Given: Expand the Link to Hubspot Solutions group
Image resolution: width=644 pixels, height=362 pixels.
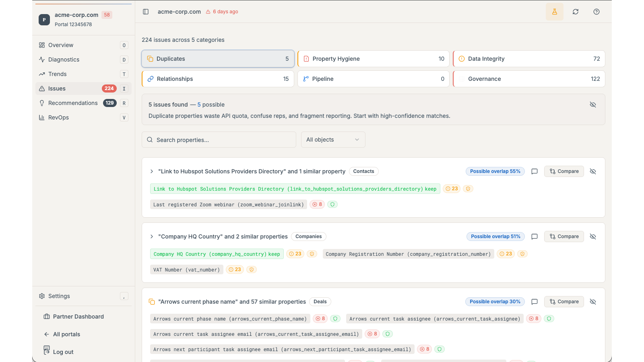Looking at the screenshot, I should coord(152,171).
